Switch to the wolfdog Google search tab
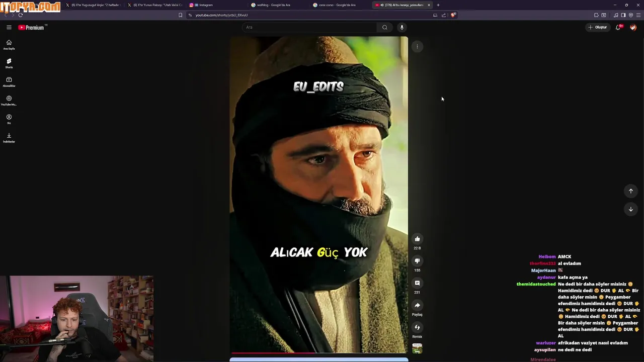 [x=279, y=5]
